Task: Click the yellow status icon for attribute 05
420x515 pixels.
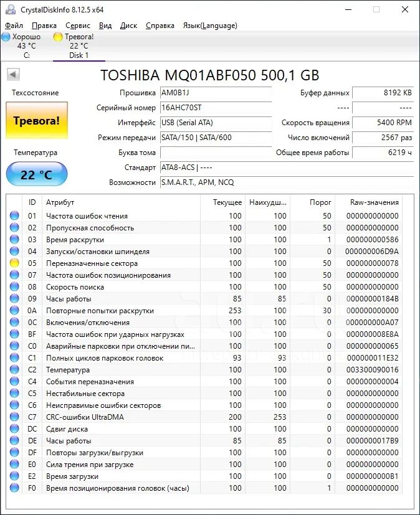Action: 14,263
